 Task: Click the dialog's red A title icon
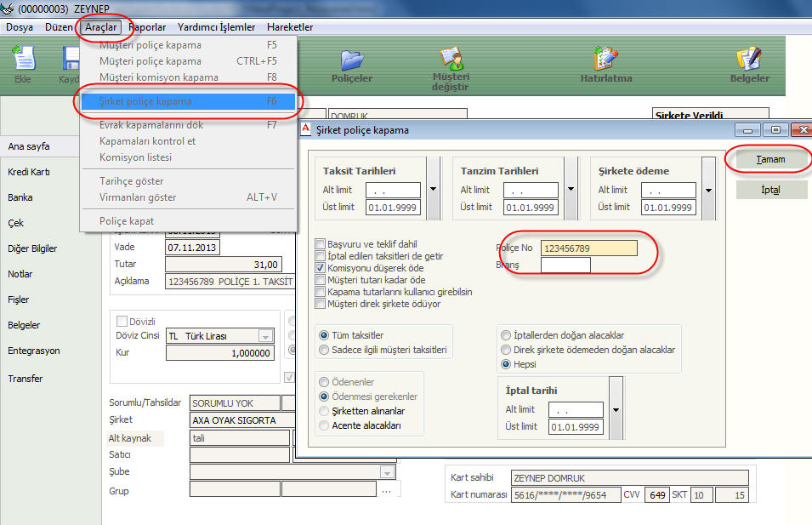tap(307, 130)
